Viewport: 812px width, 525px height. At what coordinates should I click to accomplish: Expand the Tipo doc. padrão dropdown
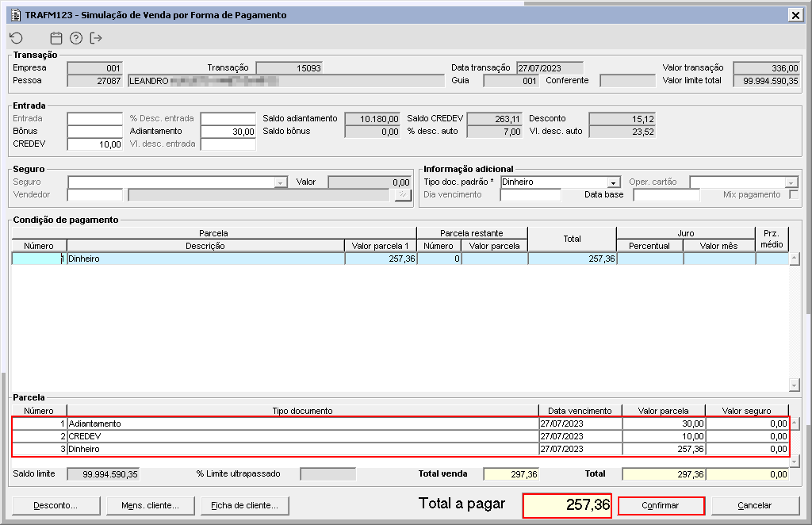(x=614, y=182)
